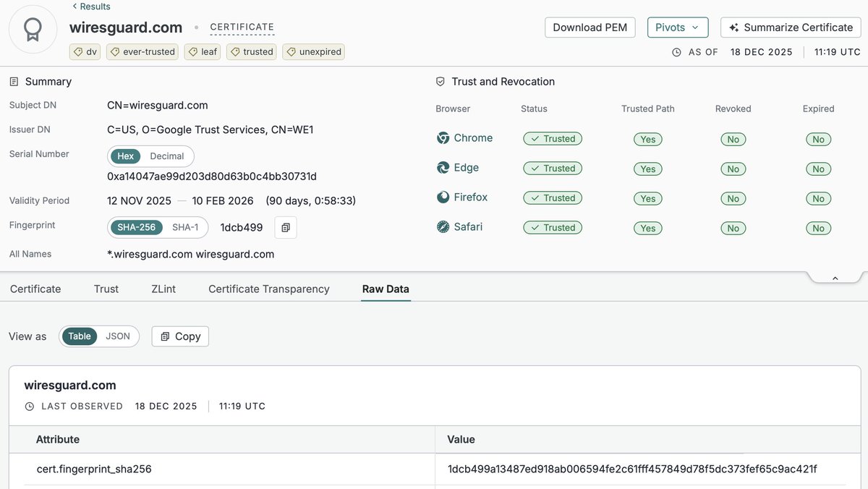
Task: Click the Chrome browser icon
Action: [443, 138]
